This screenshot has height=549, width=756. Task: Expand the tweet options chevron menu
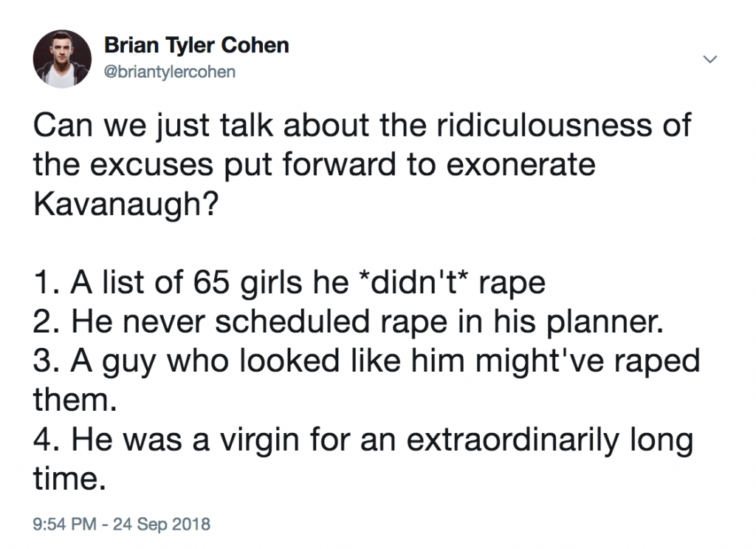(x=710, y=58)
